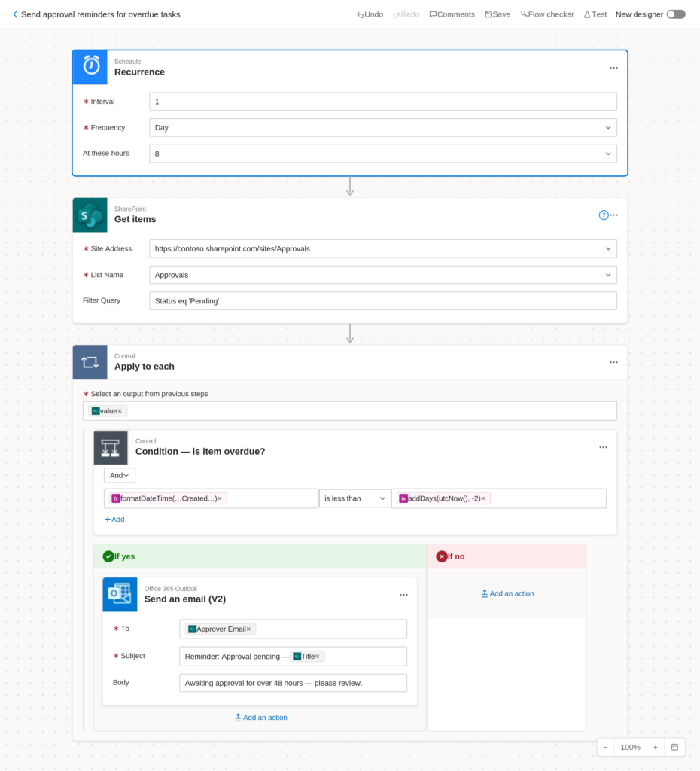Remove the Title token from Subject
This screenshot has height=771, width=700.
(x=318, y=657)
